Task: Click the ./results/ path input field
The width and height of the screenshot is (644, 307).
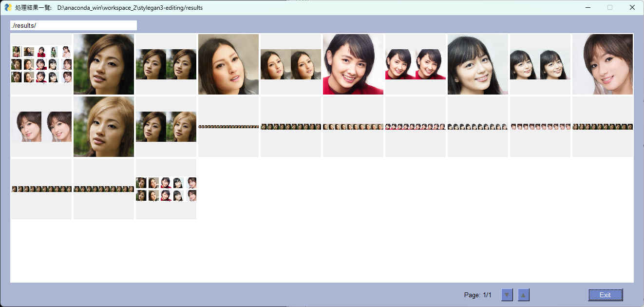Action: [73, 25]
